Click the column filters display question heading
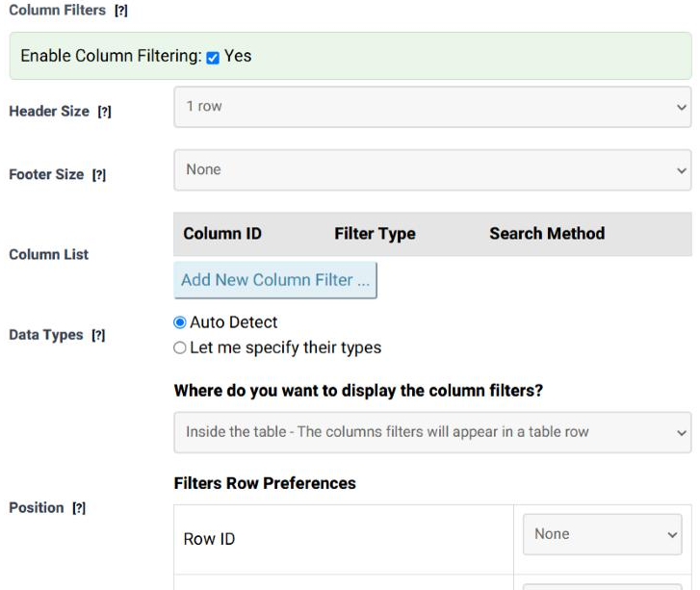700x590 pixels. point(358,391)
